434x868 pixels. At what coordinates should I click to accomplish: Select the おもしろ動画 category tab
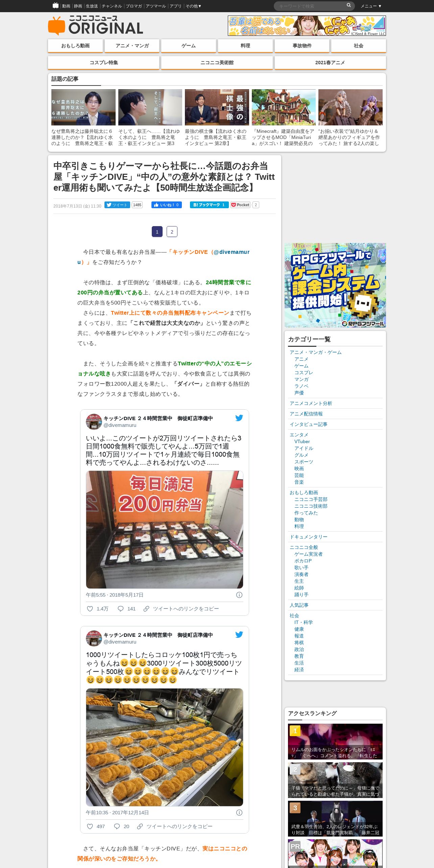point(75,46)
